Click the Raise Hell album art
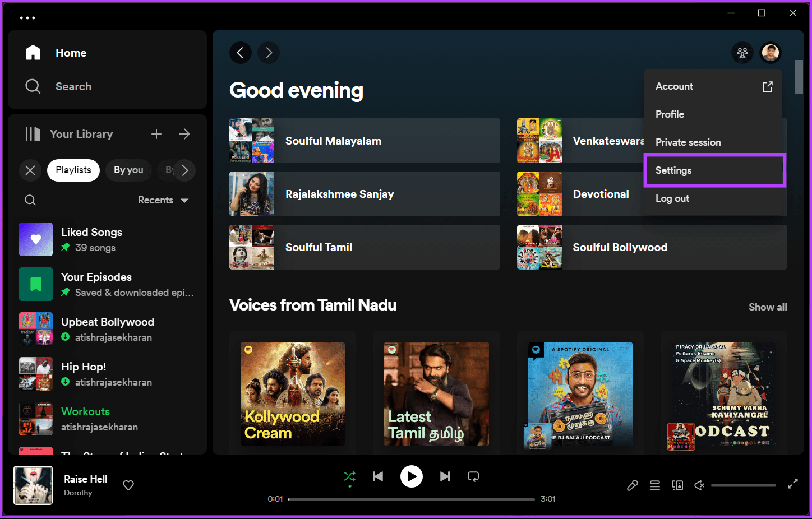The image size is (812, 519). [x=33, y=485]
